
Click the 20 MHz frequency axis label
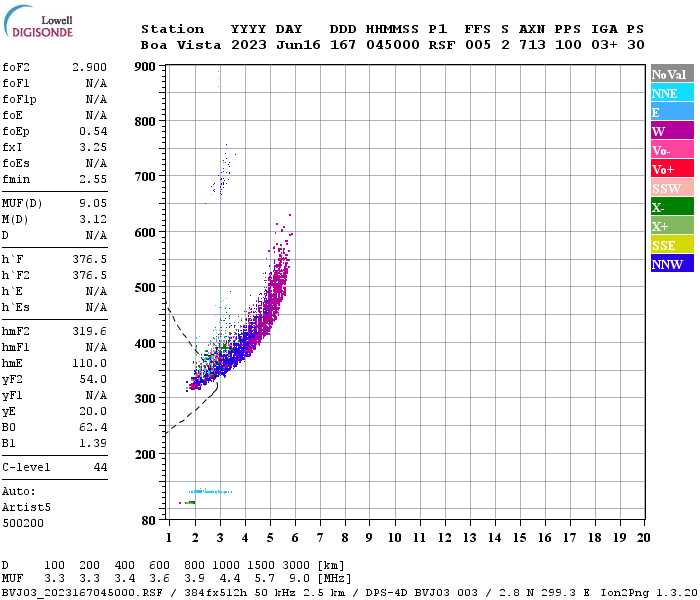pos(643,538)
